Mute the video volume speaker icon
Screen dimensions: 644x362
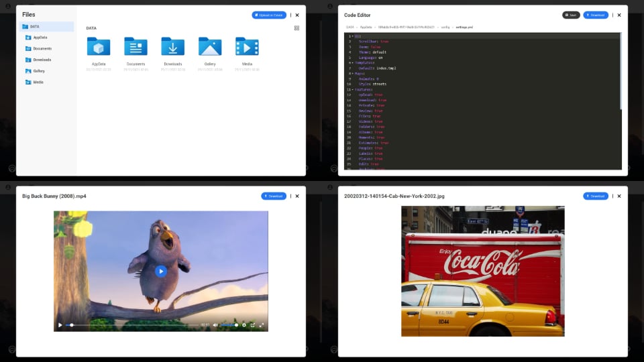coord(215,325)
